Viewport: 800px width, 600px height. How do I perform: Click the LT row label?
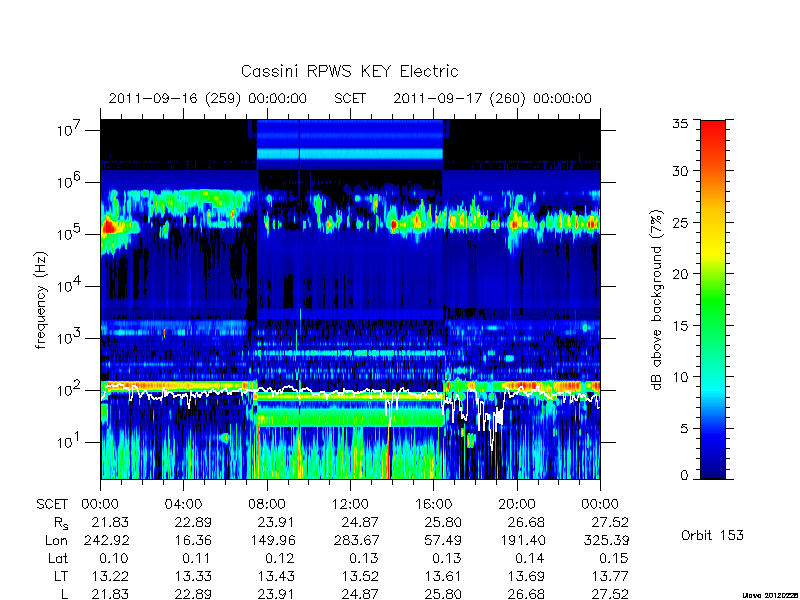(x=61, y=576)
